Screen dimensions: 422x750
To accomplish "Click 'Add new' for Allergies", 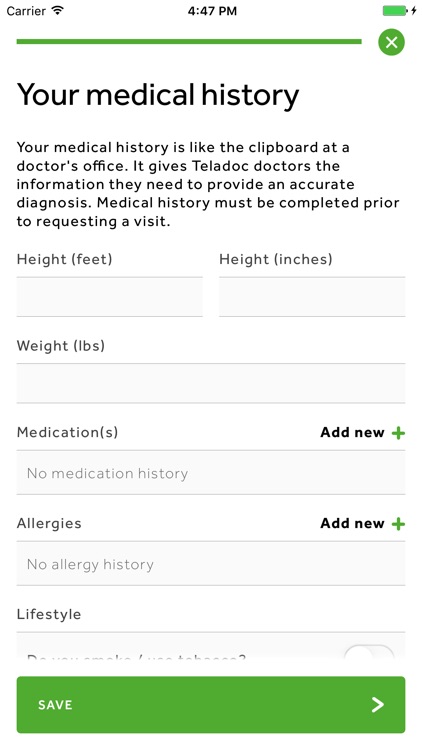I will [353, 523].
